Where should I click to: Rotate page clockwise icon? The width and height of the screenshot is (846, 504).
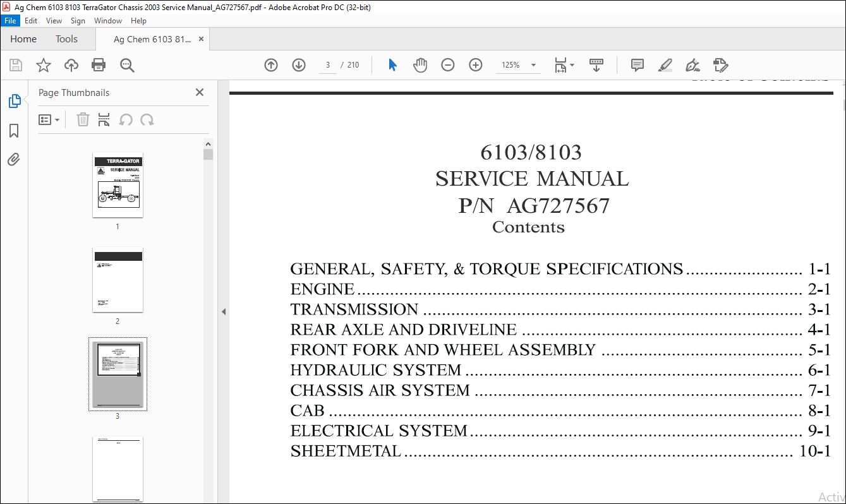[147, 119]
